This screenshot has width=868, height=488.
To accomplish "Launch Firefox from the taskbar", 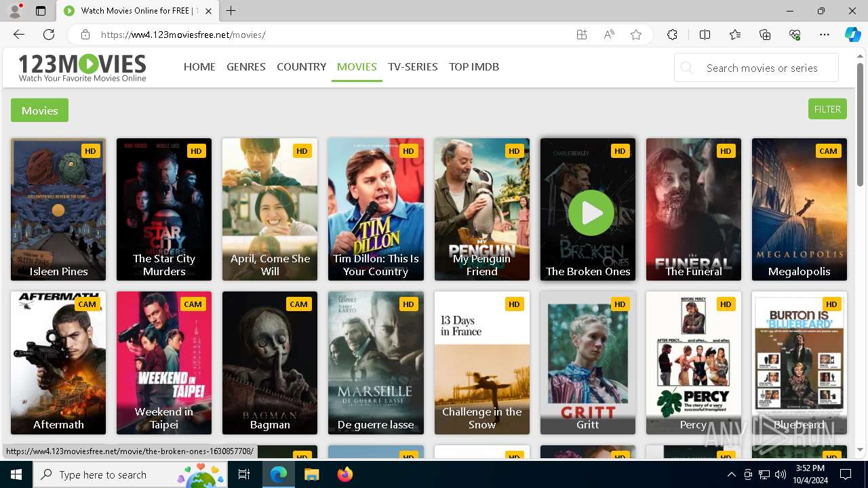I will coord(344,474).
